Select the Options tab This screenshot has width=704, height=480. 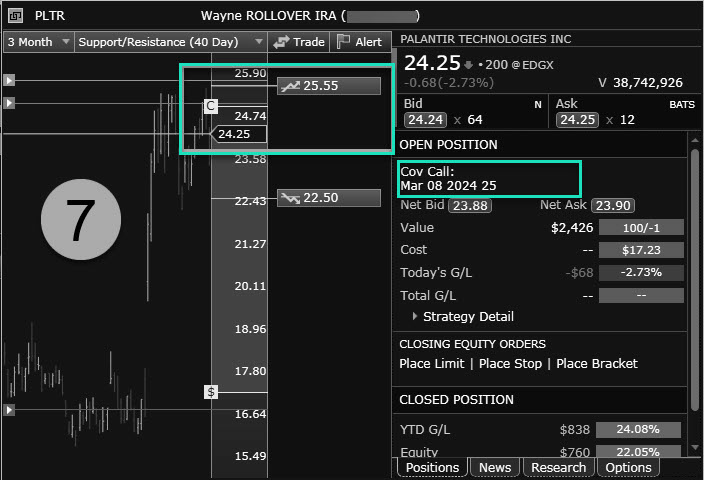click(628, 467)
